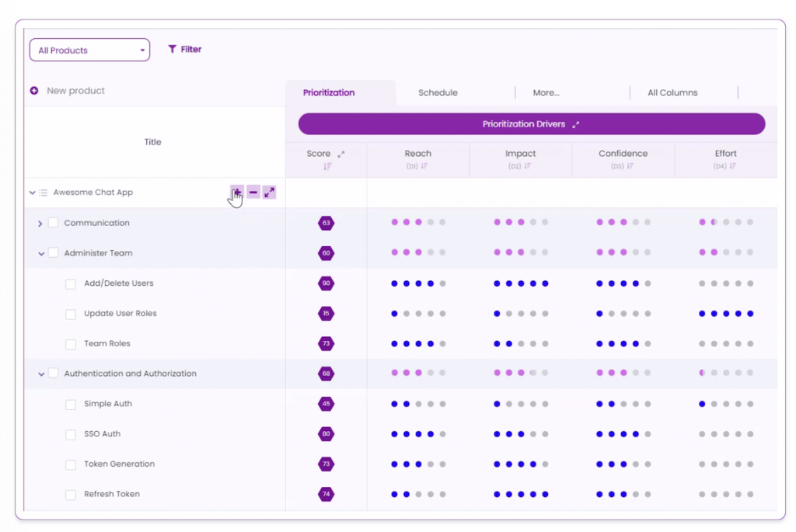Click the Prioritization Drivers banner
Screen dimensions: 796x532
(x=531, y=123)
